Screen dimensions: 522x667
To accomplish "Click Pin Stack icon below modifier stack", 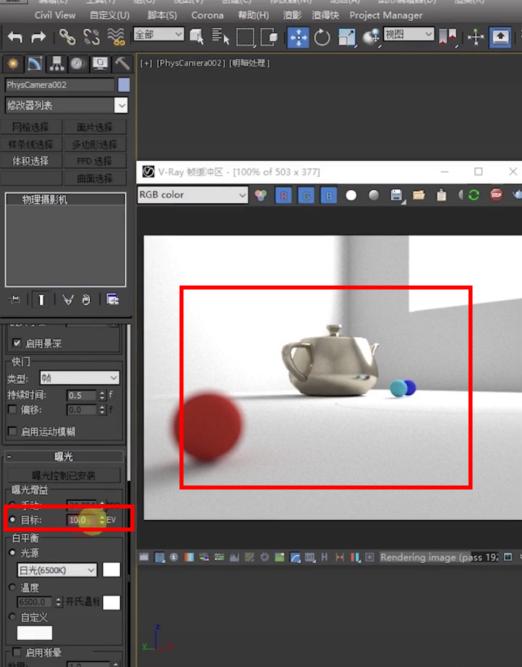I will tap(15, 300).
